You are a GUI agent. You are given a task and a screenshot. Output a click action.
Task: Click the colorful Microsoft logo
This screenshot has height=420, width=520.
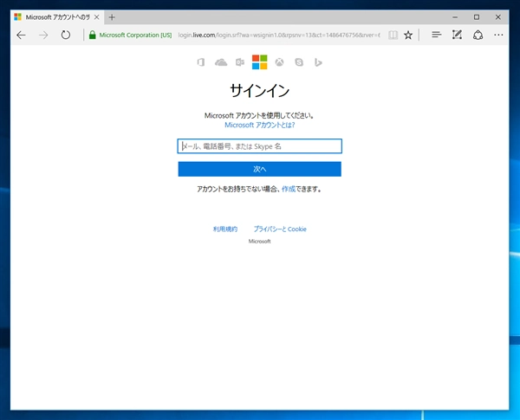tap(260, 62)
